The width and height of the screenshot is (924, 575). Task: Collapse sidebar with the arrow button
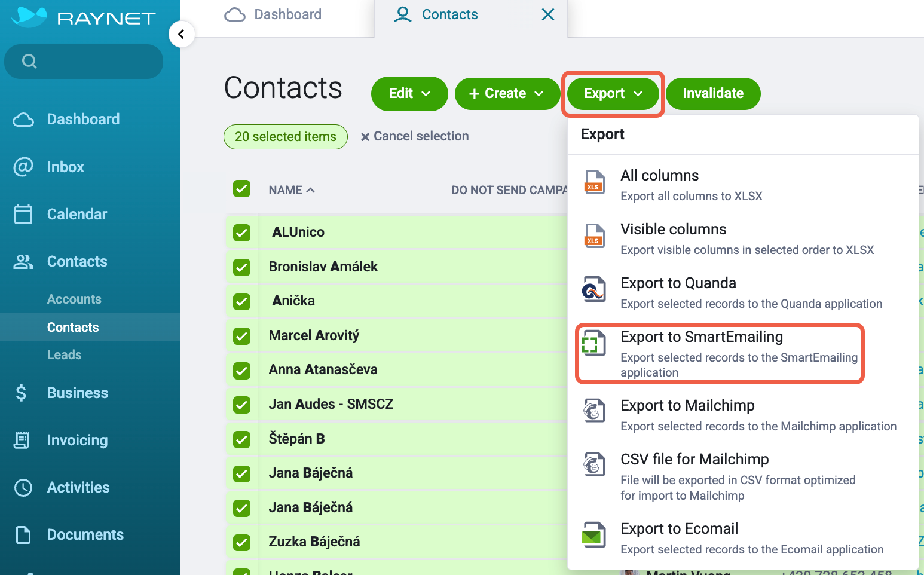coord(182,34)
